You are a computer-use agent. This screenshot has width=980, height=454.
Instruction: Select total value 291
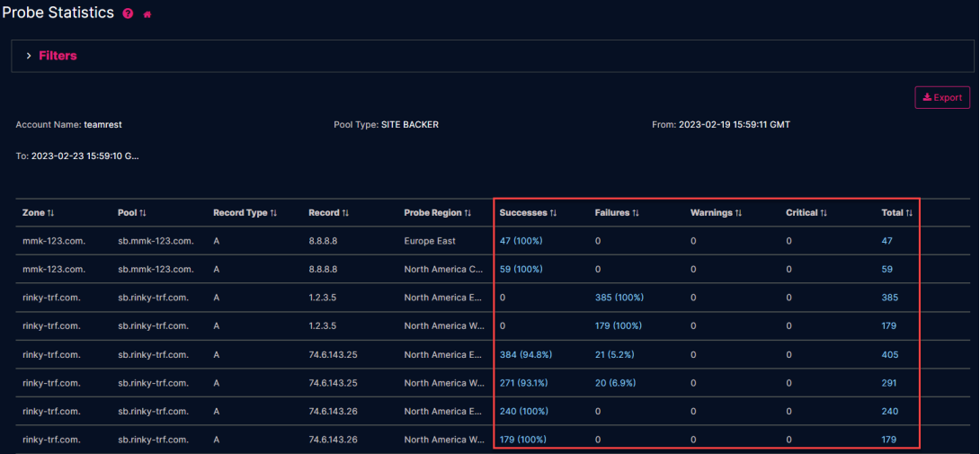[889, 383]
